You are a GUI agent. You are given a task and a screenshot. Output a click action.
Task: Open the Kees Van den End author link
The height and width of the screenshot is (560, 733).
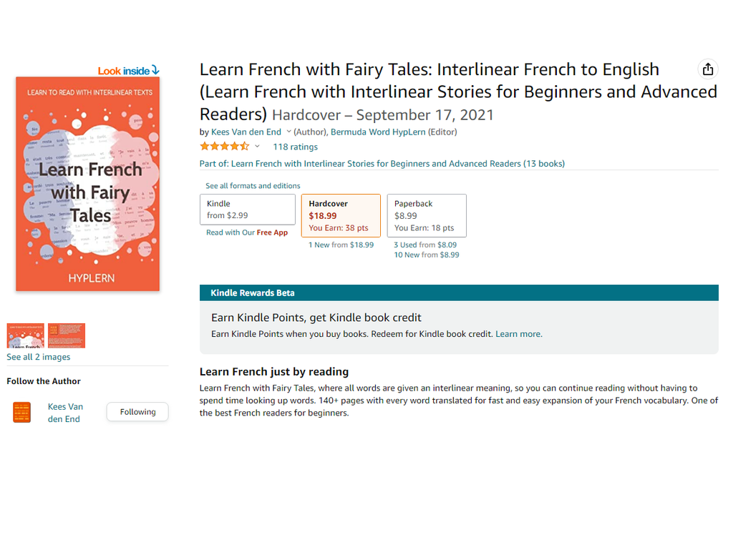(246, 132)
